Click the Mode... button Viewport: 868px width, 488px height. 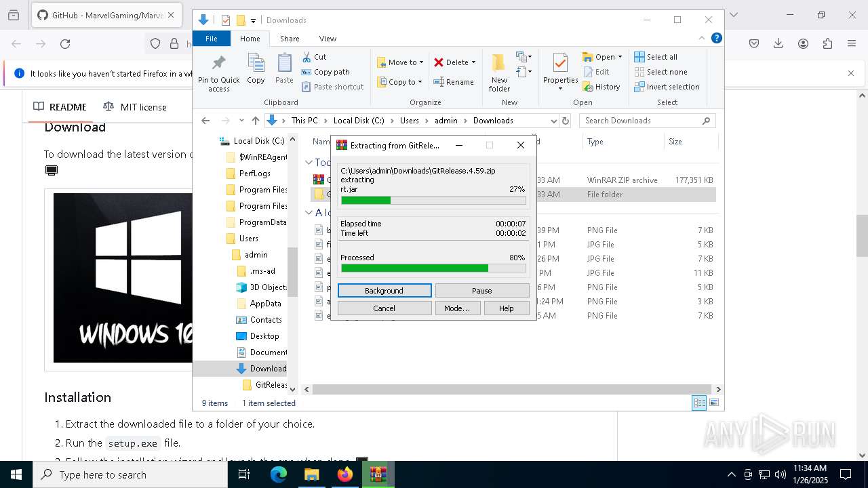(457, 308)
